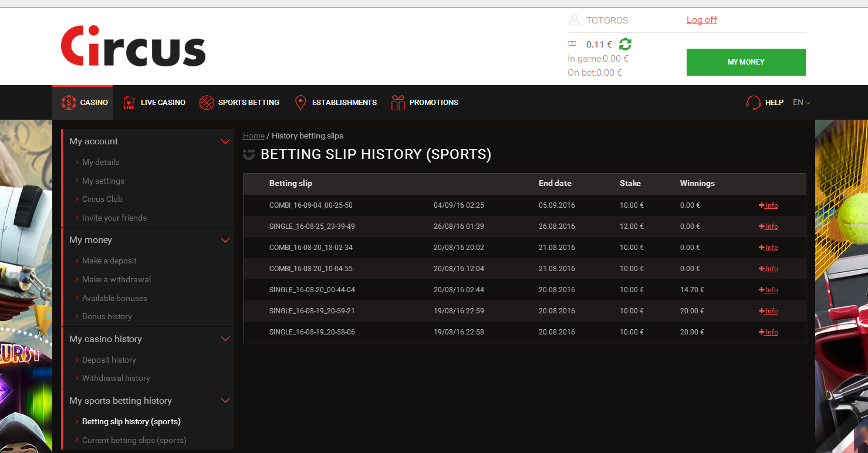Collapse My sports betting history section
The height and width of the screenshot is (453, 868).
click(x=225, y=401)
